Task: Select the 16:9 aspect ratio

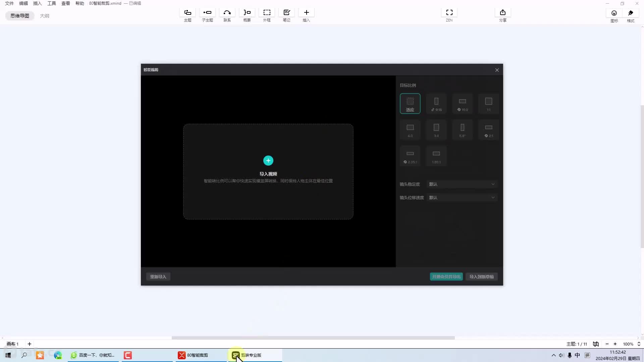Action: [x=462, y=104]
